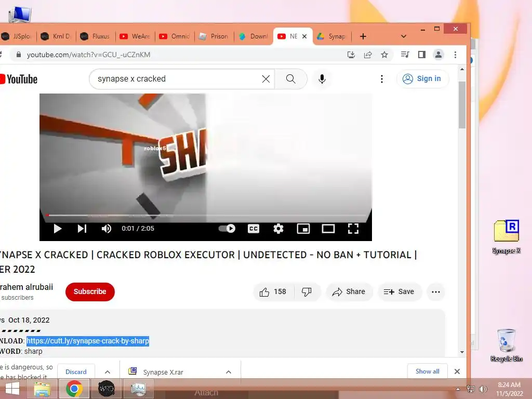The height and width of the screenshot is (399, 532).
Task: Toggle the autoplay switch
Action: 227,229
